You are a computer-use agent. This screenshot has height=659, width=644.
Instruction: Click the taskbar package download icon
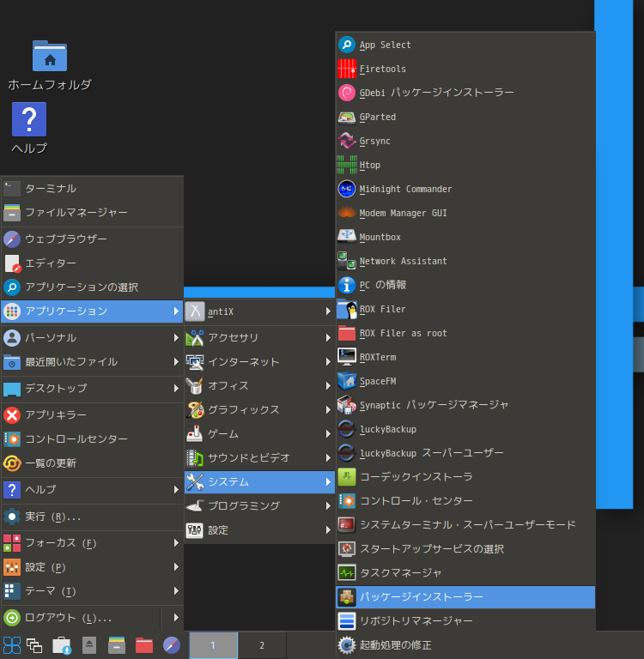(x=62, y=645)
